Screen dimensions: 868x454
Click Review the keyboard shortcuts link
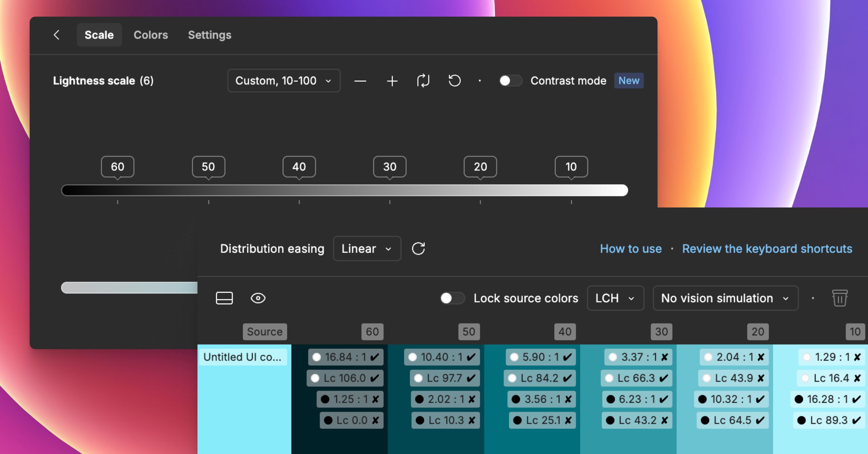click(767, 249)
